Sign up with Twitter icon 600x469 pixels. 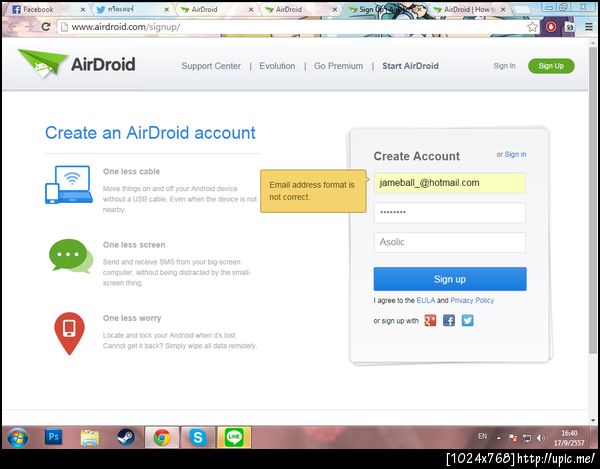point(467,320)
